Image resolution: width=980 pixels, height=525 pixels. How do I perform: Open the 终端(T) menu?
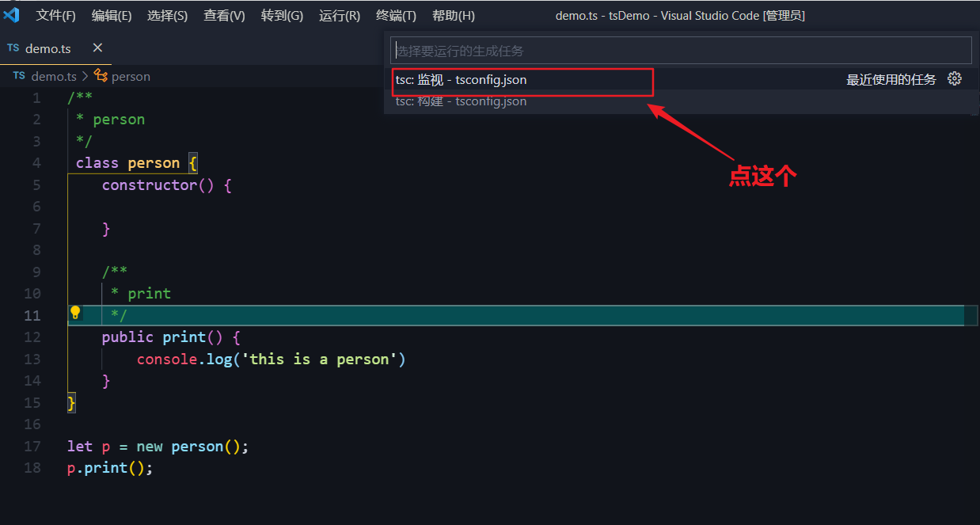pos(396,16)
